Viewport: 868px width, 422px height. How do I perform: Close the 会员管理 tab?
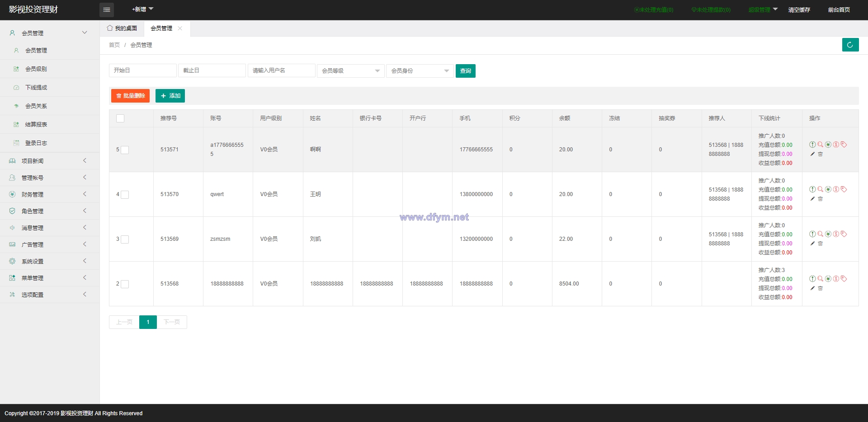pyautogui.click(x=180, y=28)
